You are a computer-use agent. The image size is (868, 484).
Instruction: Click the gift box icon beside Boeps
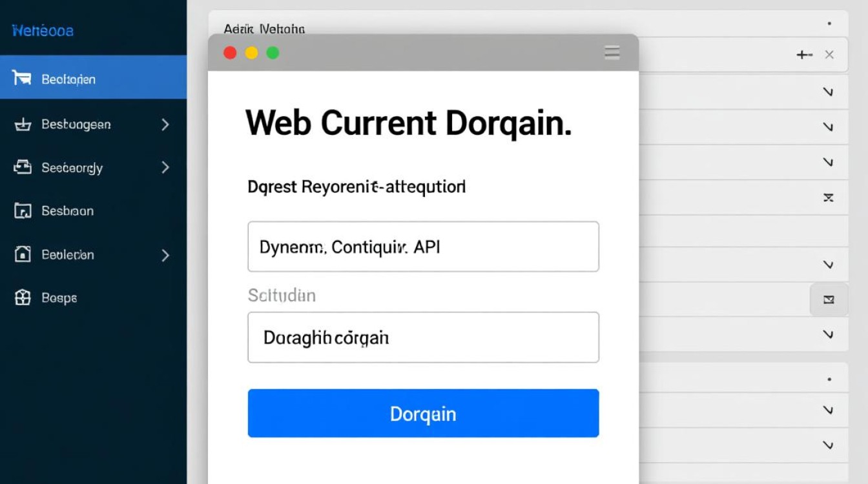[x=23, y=297]
